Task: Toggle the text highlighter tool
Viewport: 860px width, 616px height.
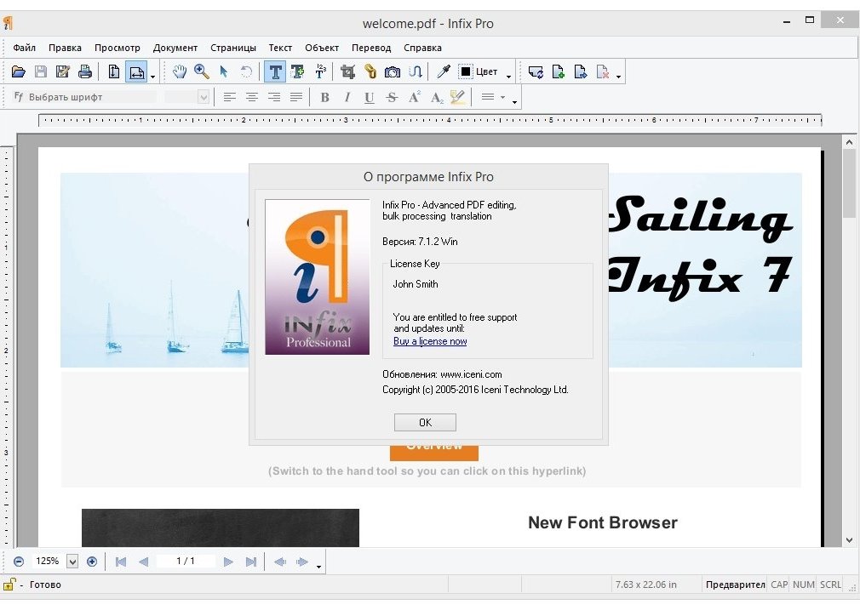Action: pyautogui.click(x=457, y=98)
